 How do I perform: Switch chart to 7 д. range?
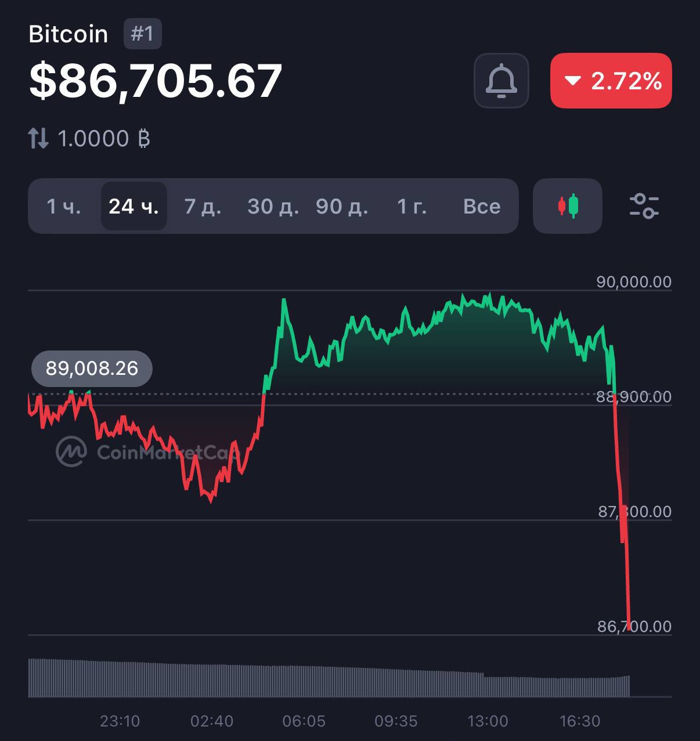point(203,206)
